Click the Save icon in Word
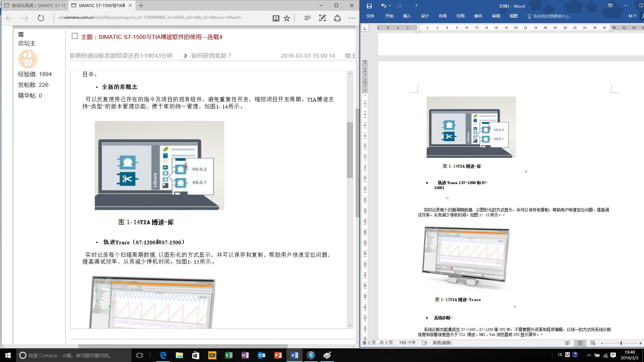Viewport: 644px width, 362px height. pyautogui.click(x=369, y=6)
